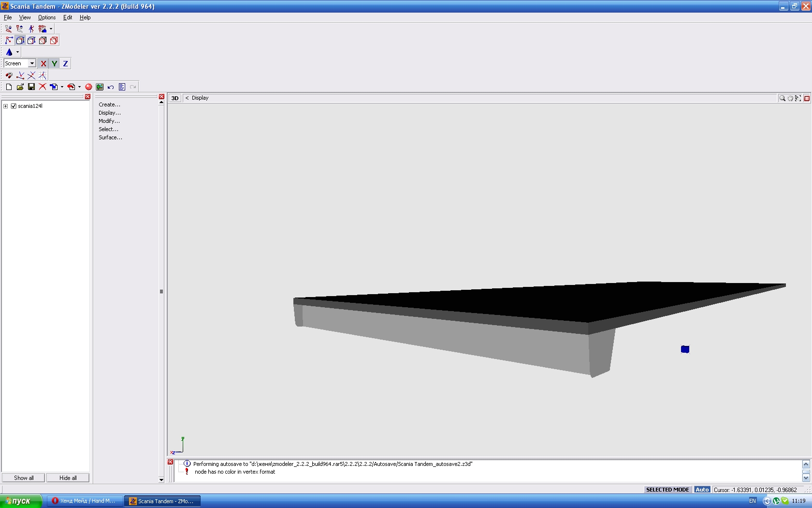This screenshot has height=508, width=812.
Task: Click the red X delete icon
Action: [x=43, y=87]
